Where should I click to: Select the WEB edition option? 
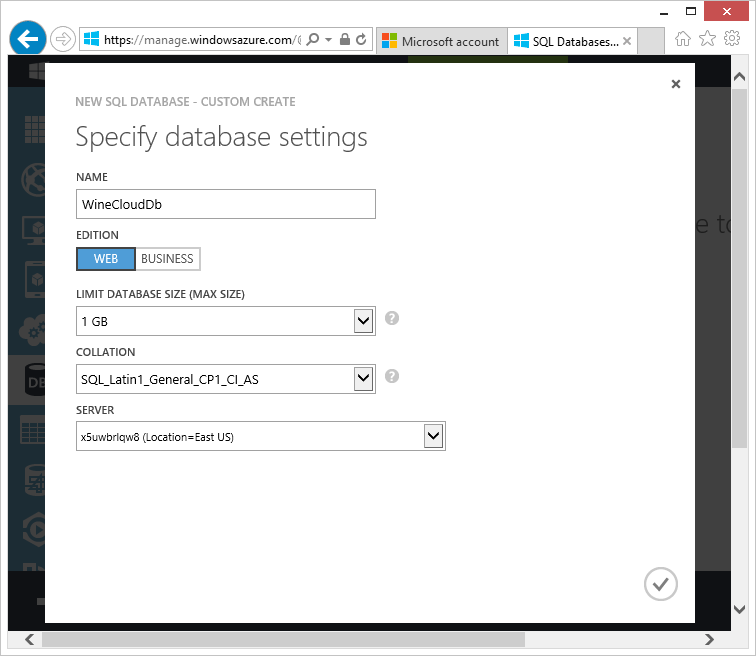pyautogui.click(x=106, y=259)
